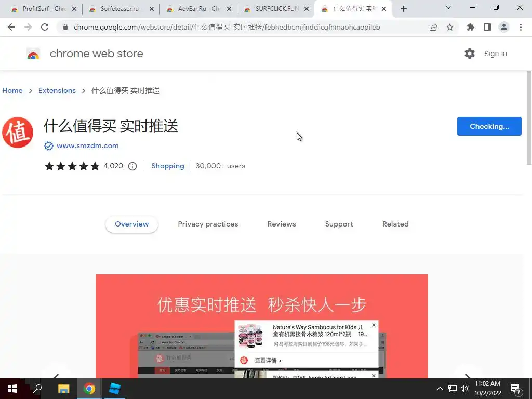Click the verified publisher badge icon
The height and width of the screenshot is (399, 532).
48,146
